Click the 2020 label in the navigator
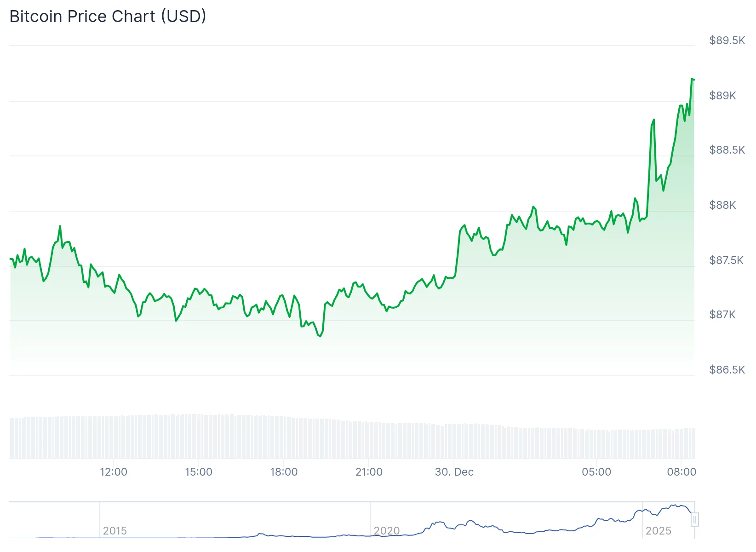The image size is (756, 552). click(386, 530)
